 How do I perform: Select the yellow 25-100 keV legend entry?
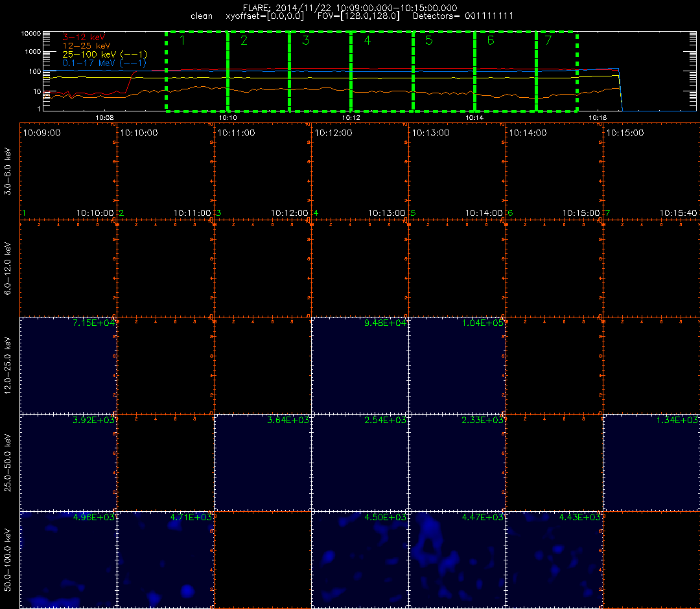pos(104,54)
